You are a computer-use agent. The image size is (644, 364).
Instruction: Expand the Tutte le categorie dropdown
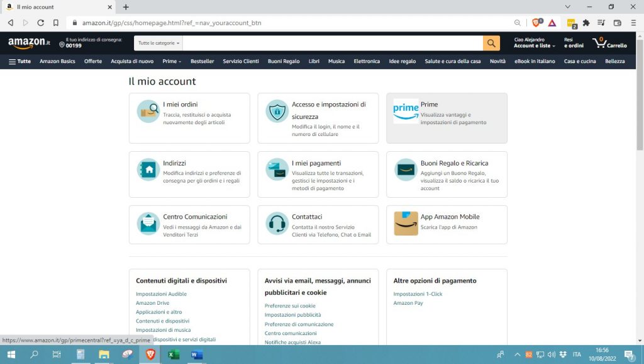[x=159, y=43]
